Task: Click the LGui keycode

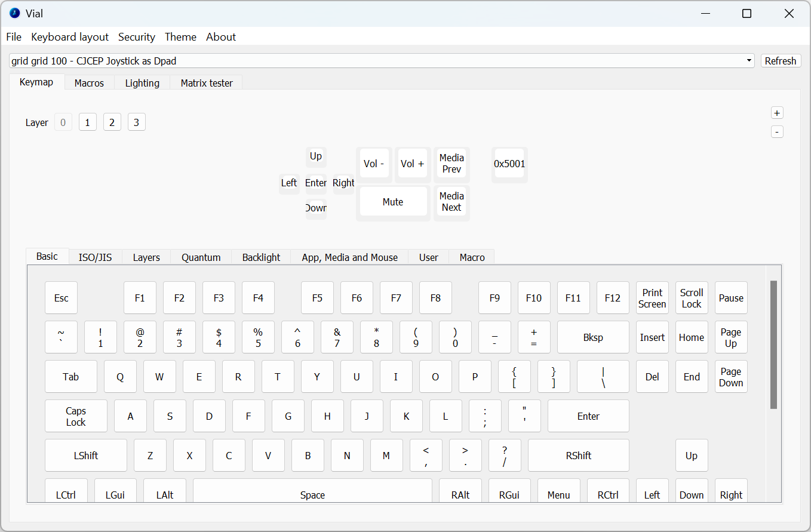Action: (x=115, y=491)
